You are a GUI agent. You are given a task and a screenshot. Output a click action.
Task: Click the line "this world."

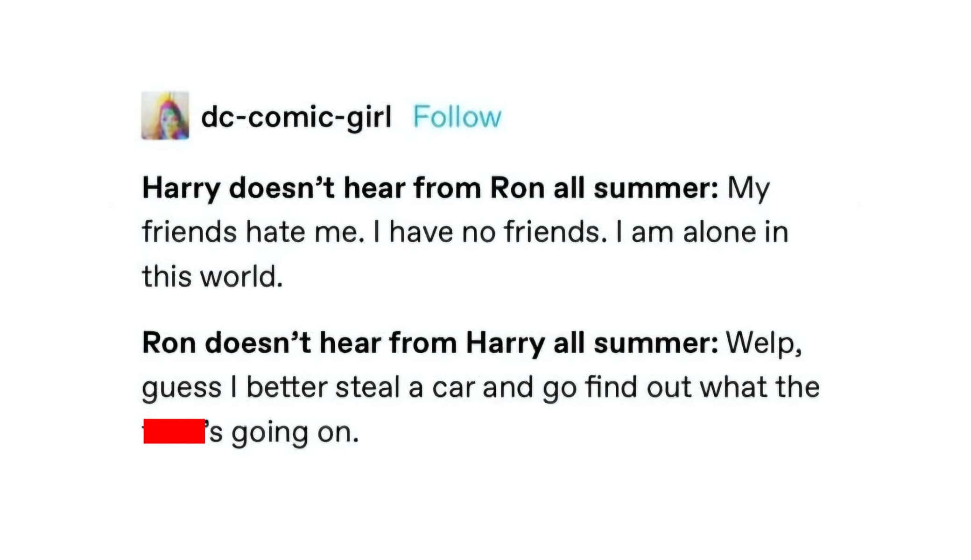(212, 276)
